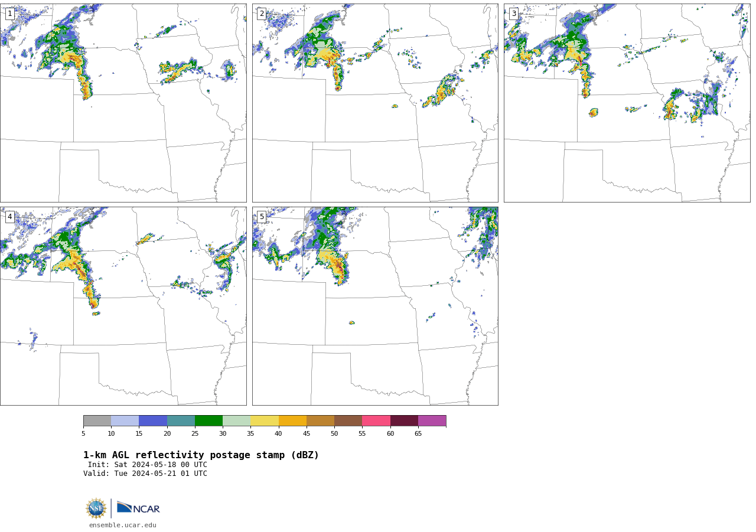The height and width of the screenshot is (532, 756).
Task: Click the dark brown 50-55 dBZ swatch
Action: coord(348,421)
